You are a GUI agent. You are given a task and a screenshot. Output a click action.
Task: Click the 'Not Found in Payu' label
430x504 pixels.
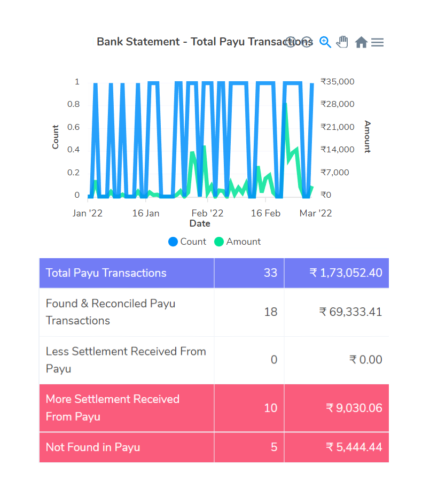pyautogui.click(x=93, y=447)
